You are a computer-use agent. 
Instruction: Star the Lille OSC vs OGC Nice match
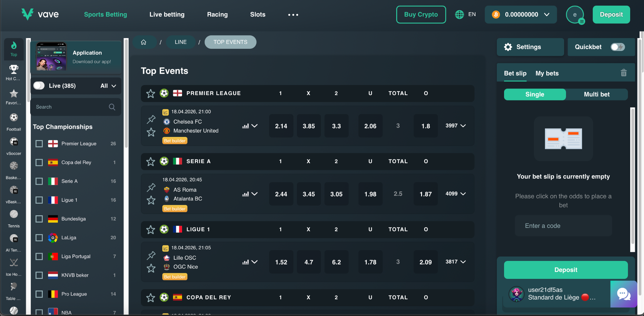pos(151,268)
